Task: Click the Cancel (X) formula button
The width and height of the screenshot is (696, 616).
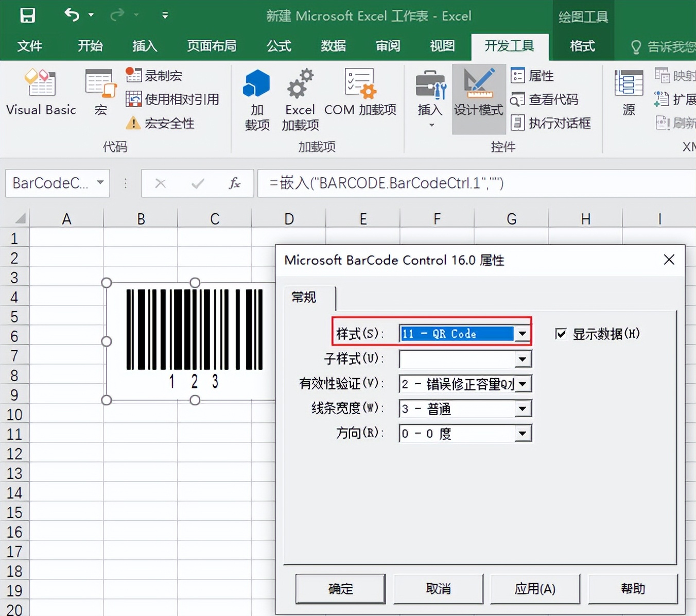Action: click(x=161, y=183)
